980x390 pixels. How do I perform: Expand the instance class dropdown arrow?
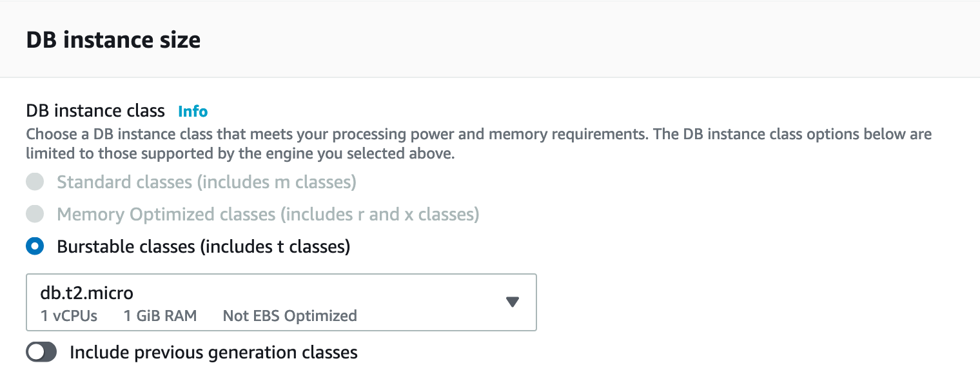click(x=513, y=302)
